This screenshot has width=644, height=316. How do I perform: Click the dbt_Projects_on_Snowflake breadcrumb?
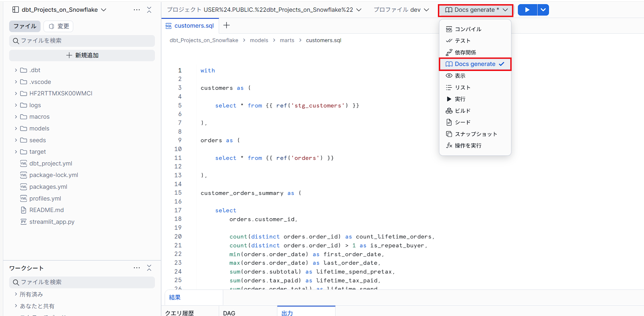(204, 40)
